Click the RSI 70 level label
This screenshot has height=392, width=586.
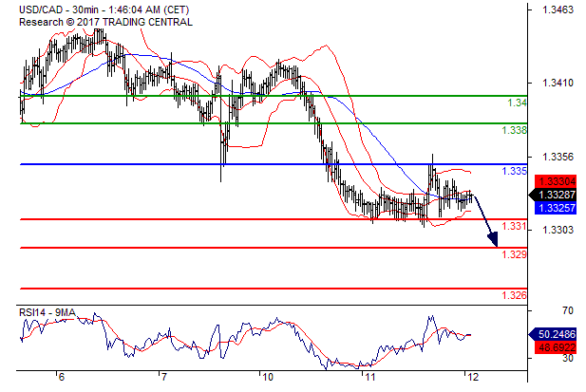pyautogui.click(x=568, y=310)
